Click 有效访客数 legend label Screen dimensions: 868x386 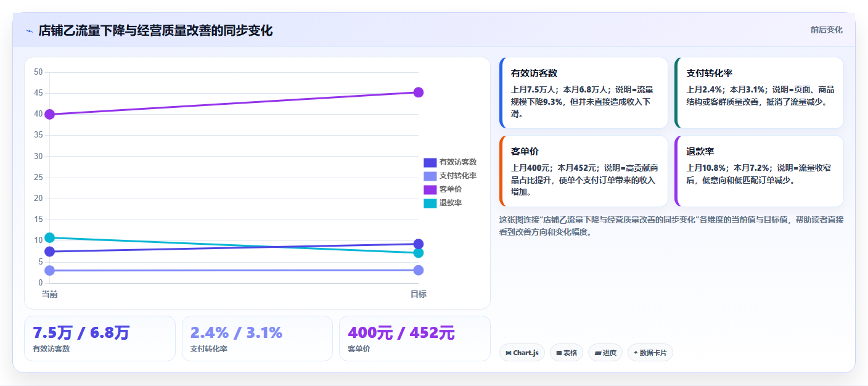(x=458, y=162)
